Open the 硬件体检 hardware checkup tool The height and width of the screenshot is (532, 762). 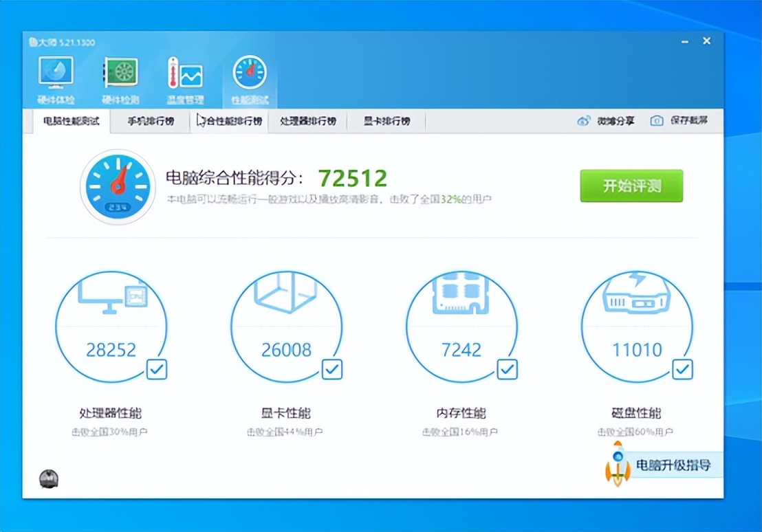click(x=55, y=70)
